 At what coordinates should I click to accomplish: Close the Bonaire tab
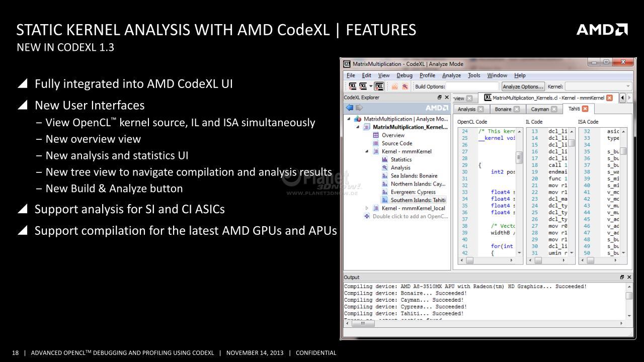click(x=517, y=109)
